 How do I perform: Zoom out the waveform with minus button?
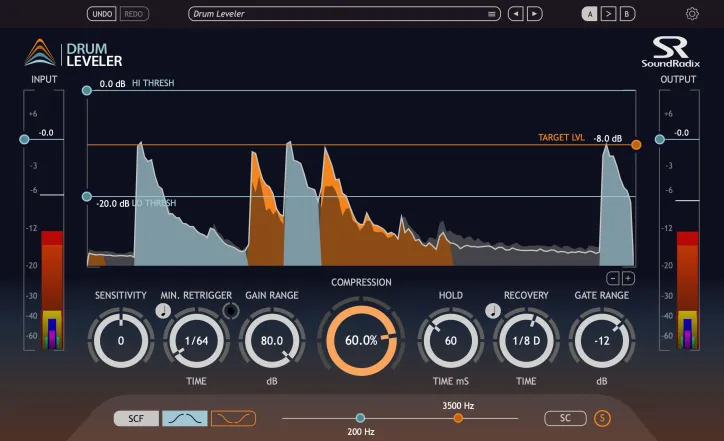pyautogui.click(x=613, y=278)
